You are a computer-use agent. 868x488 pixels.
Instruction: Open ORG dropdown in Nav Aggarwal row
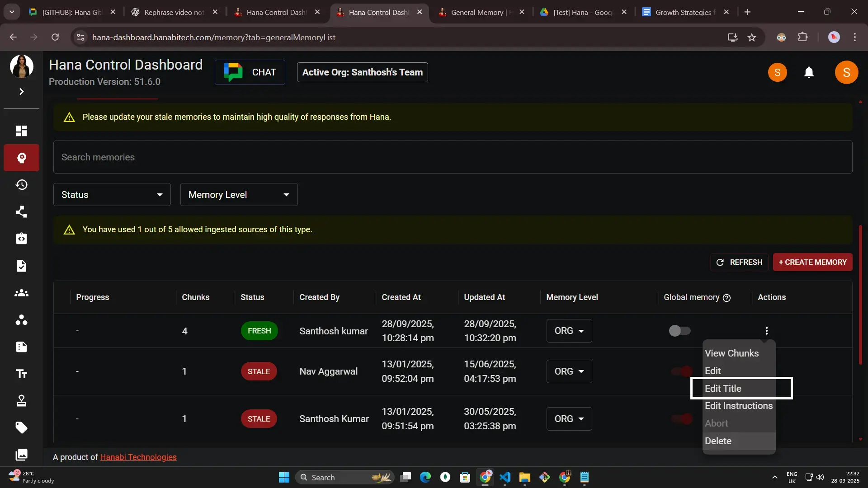569,371
